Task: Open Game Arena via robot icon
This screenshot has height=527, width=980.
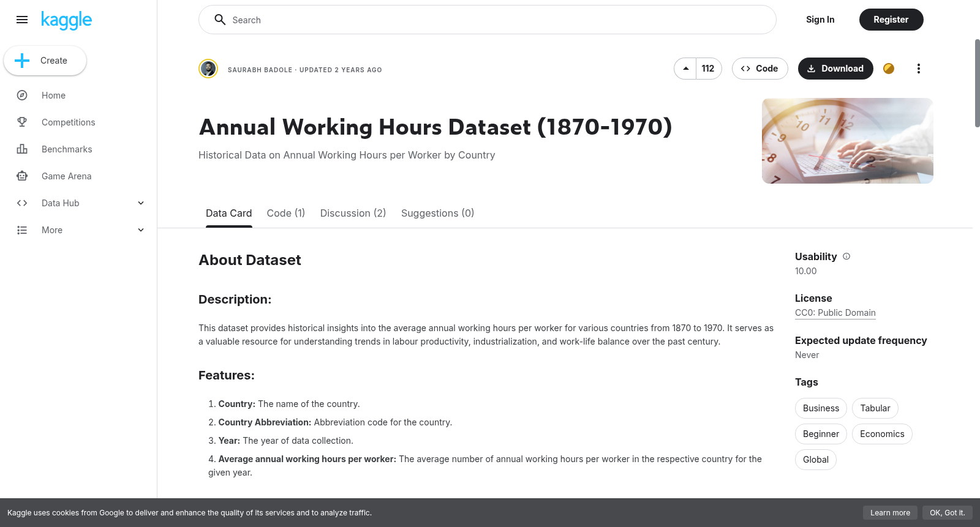Action: click(x=22, y=176)
